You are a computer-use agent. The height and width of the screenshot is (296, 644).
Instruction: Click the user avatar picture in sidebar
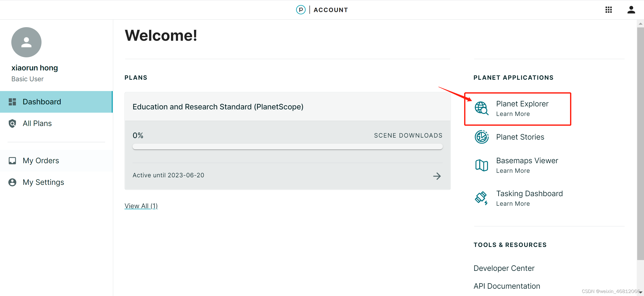pos(26,42)
